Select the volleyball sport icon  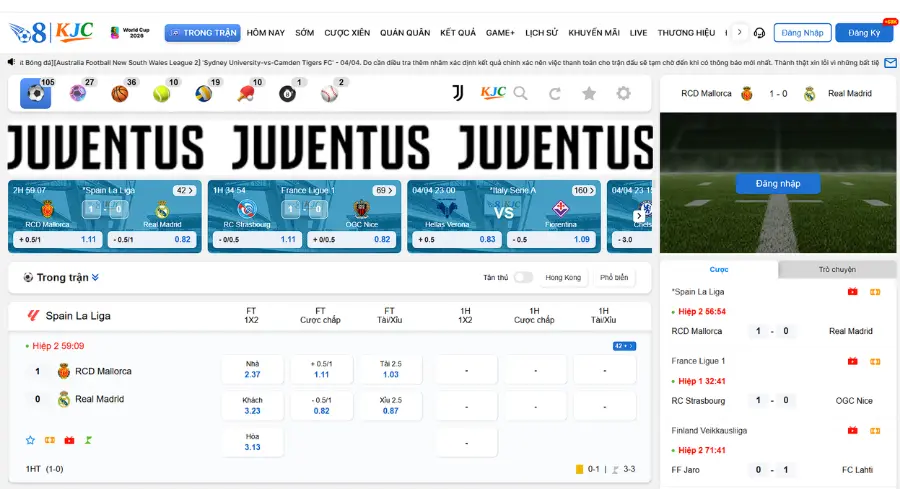[x=203, y=93]
